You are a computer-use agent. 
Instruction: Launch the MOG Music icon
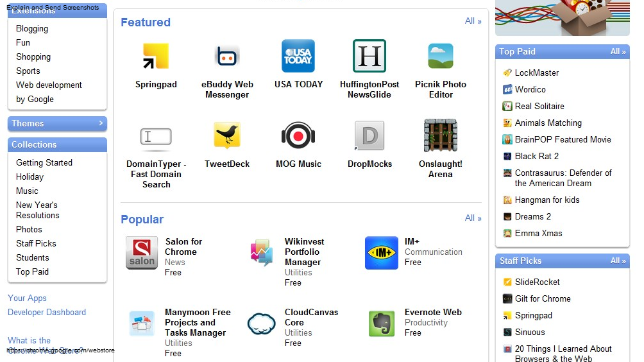(x=298, y=135)
